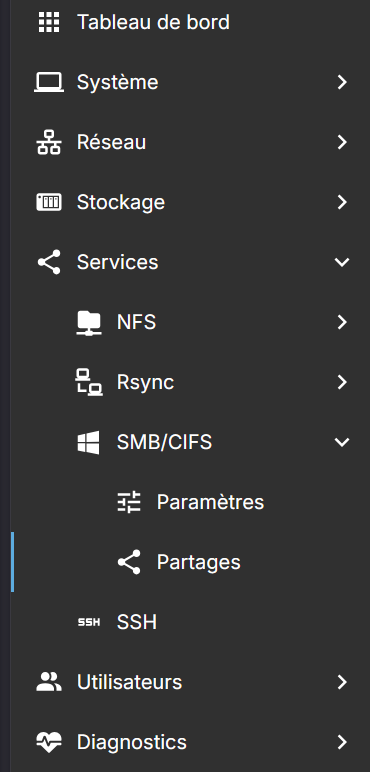Expand the Réseau menu chevron
The height and width of the screenshot is (772, 370).
coord(342,142)
